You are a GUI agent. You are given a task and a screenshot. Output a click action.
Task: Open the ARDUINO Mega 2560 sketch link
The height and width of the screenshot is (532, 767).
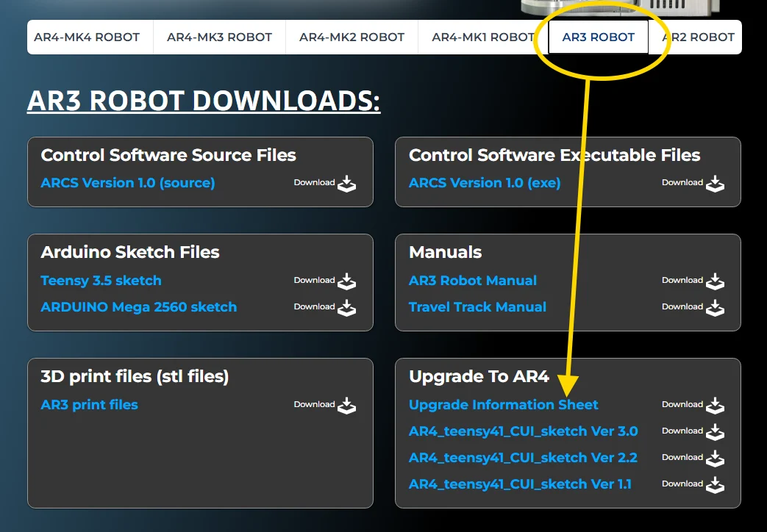[139, 307]
